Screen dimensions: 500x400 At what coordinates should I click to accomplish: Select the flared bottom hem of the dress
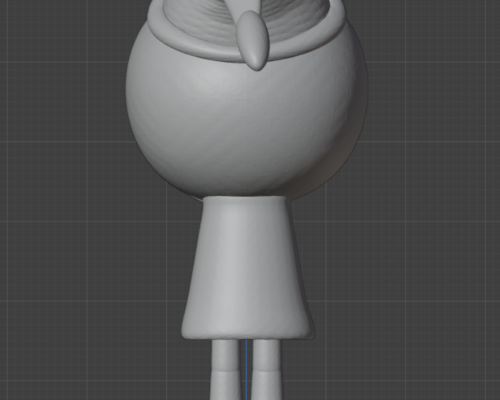(x=247, y=333)
